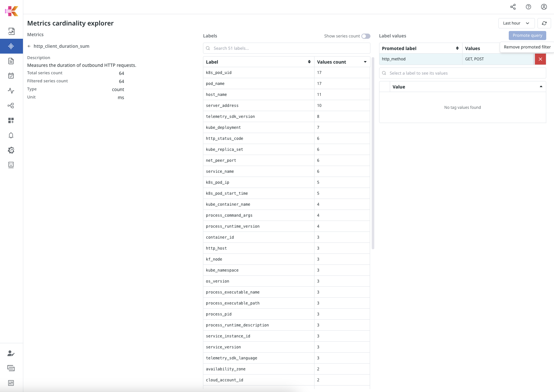Screen dimensions: 554x392
Task: Click the label values search field
Action: tap(462, 73)
